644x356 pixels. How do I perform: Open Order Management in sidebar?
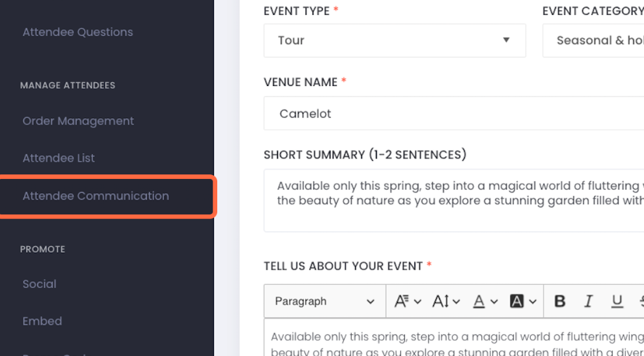tap(78, 121)
